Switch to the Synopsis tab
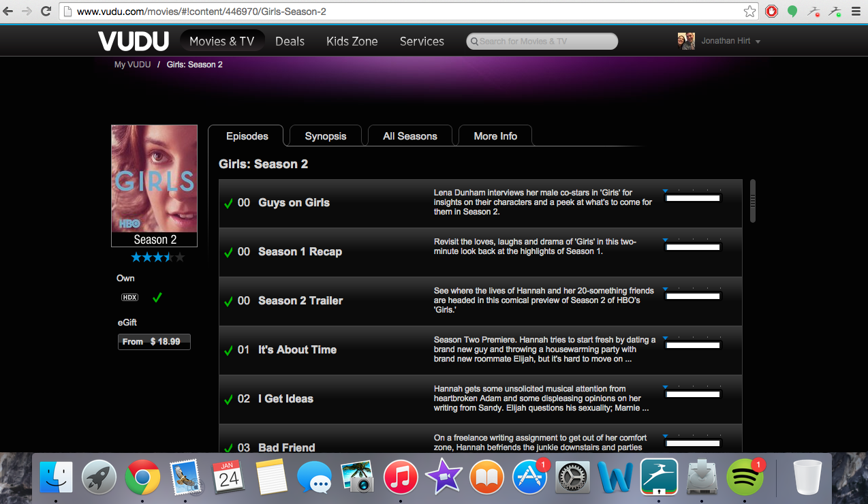The height and width of the screenshot is (504, 868). 326,136
